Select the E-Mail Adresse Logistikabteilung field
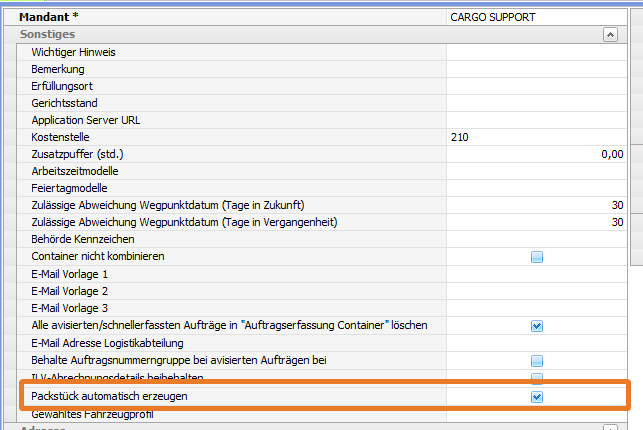The height and width of the screenshot is (430, 643). [536, 343]
